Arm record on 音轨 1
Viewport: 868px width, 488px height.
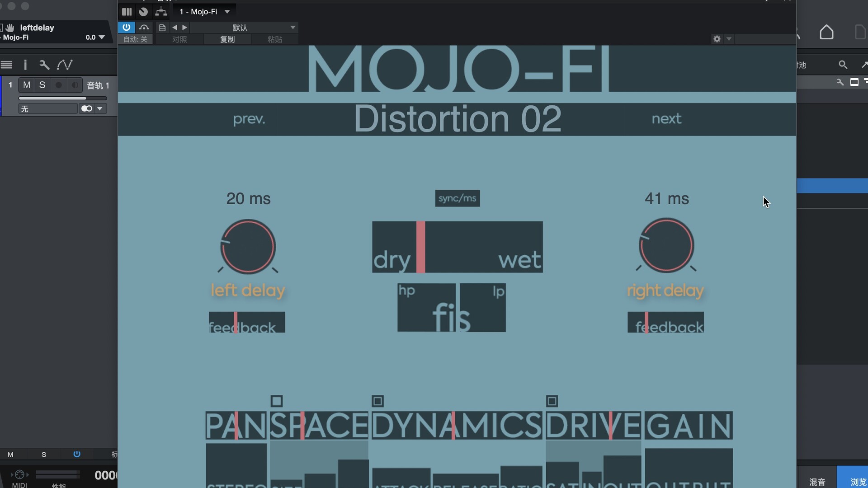[58, 85]
